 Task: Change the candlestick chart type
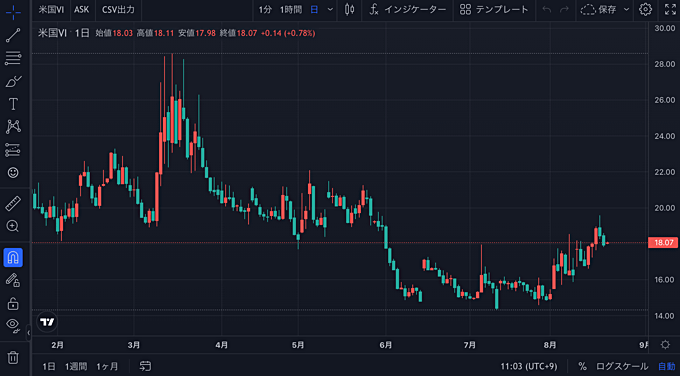350,10
